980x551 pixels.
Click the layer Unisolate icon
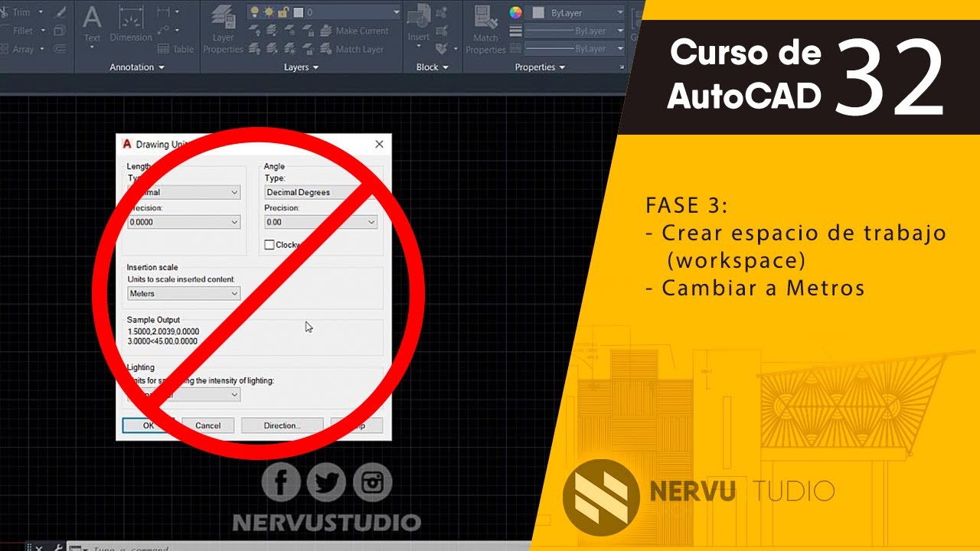click(x=272, y=49)
